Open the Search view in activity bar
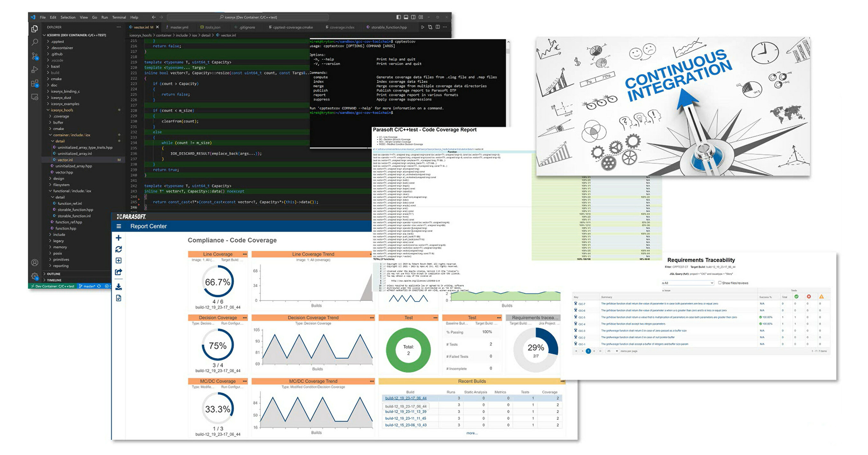868x455 pixels. [x=35, y=42]
